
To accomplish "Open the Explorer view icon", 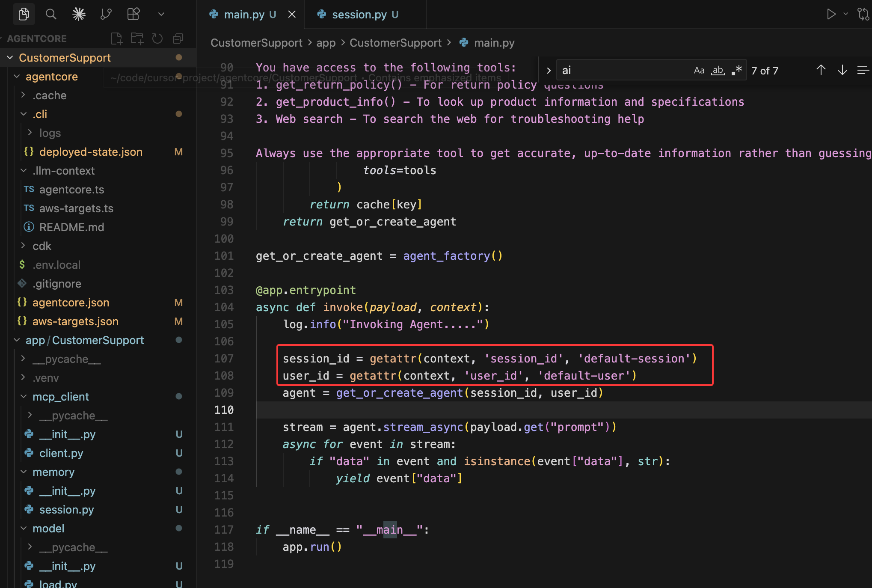I will point(24,14).
